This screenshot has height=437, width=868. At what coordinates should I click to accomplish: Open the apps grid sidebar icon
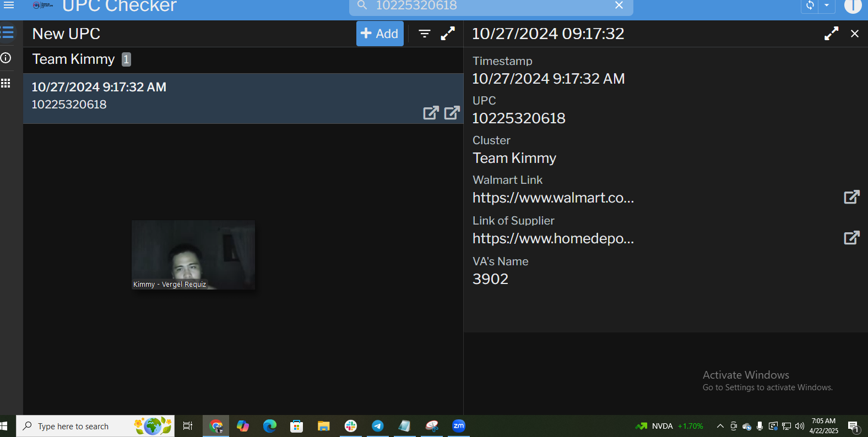6,83
